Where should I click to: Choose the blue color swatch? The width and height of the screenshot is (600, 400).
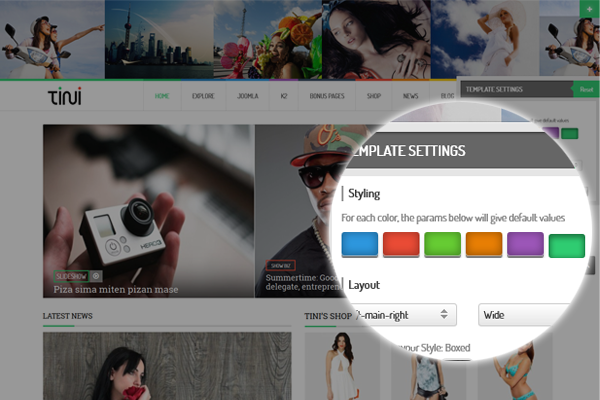click(359, 244)
